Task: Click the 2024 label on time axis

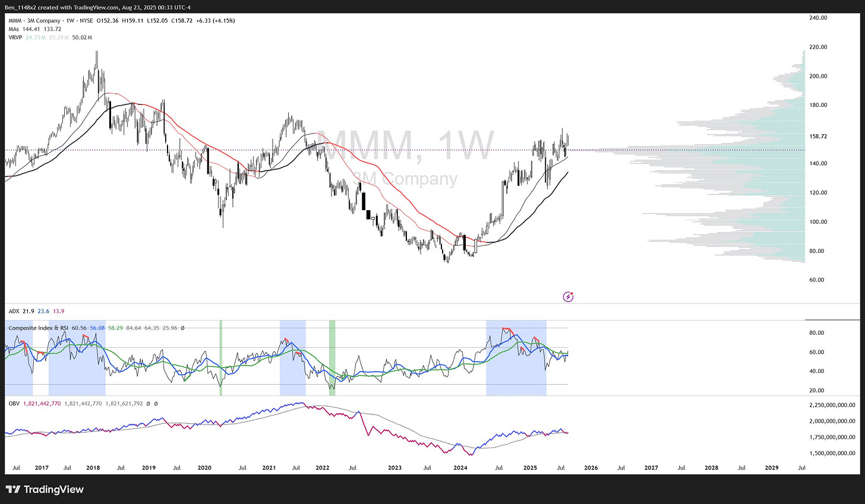Action: pos(460,468)
